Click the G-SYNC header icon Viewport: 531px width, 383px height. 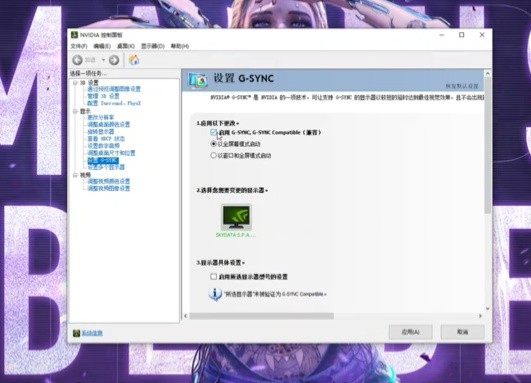(x=197, y=80)
